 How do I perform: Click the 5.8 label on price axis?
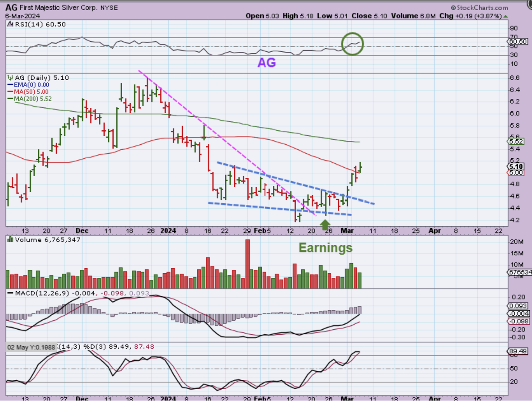click(514, 126)
